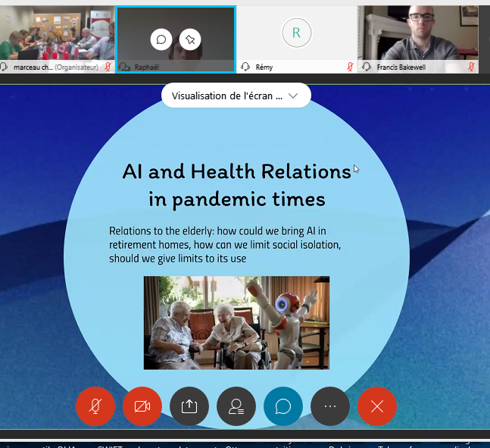Click the elderly and robot photo on slide
490x448 pixels.
click(236, 323)
